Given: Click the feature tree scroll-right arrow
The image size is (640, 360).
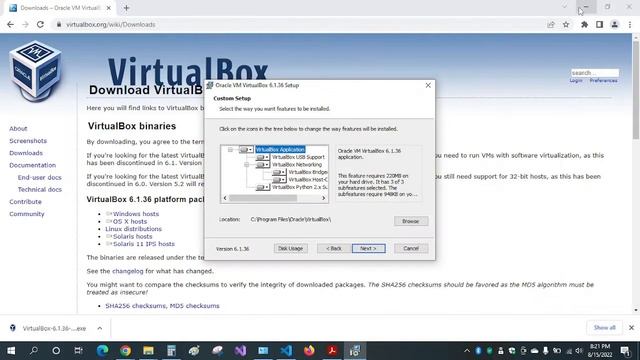Looking at the screenshot, I should pos(324,198).
